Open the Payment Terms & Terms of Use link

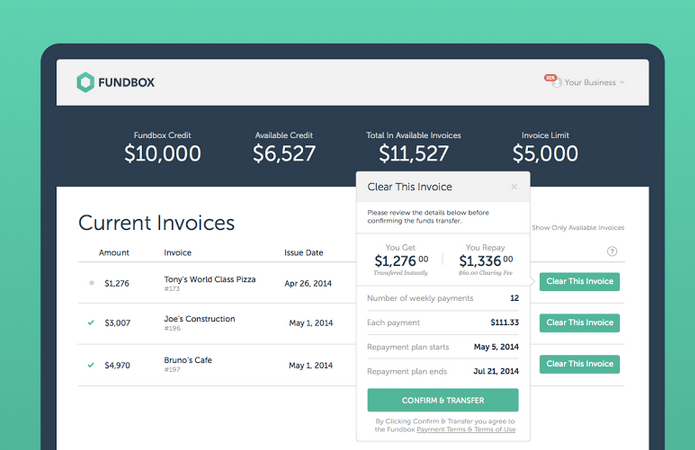(466, 429)
